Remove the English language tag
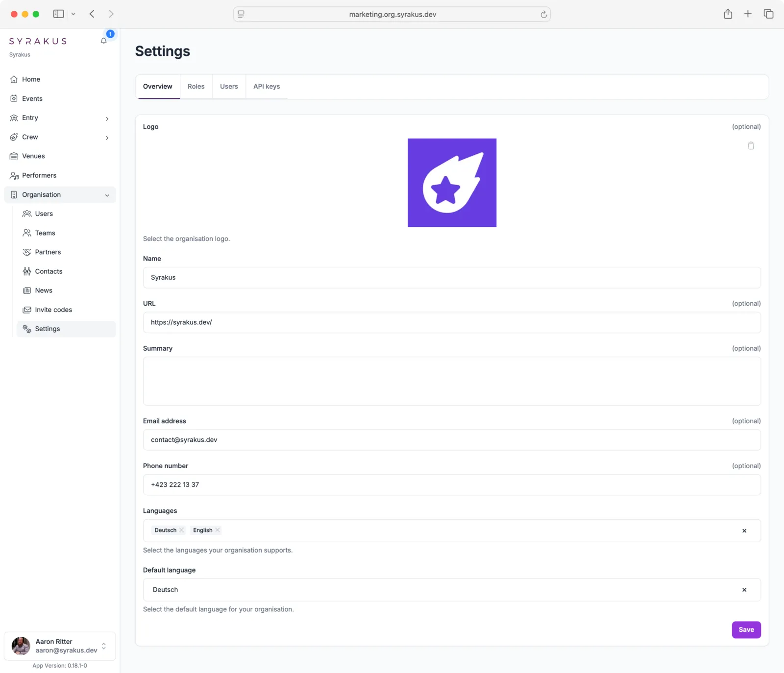 click(218, 530)
